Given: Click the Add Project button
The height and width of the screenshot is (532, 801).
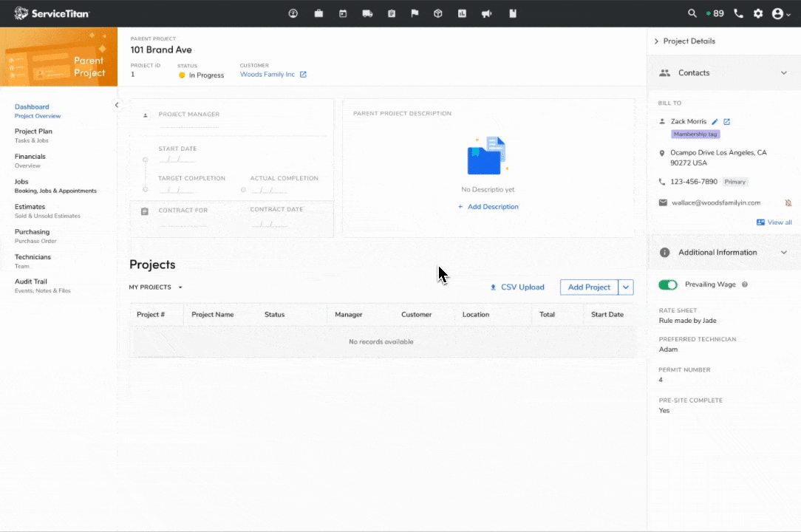Looking at the screenshot, I should click(x=589, y=287).
